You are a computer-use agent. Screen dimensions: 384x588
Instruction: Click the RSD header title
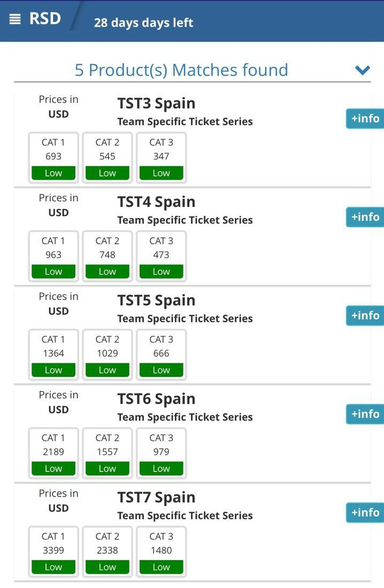pos(45,19)
